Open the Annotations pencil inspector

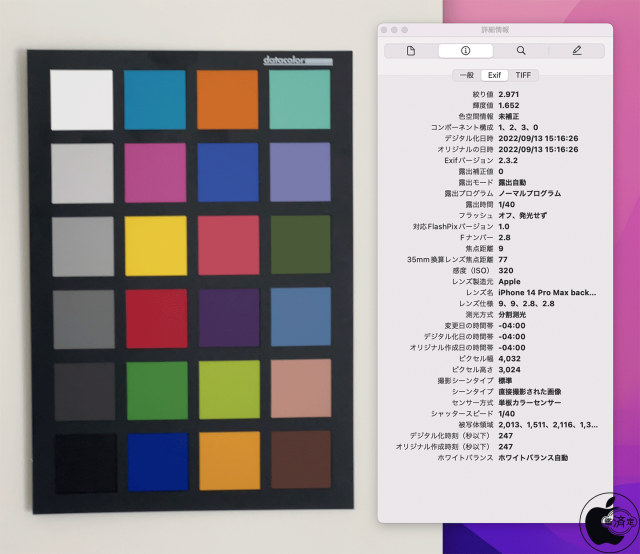(x=576, y=50)
